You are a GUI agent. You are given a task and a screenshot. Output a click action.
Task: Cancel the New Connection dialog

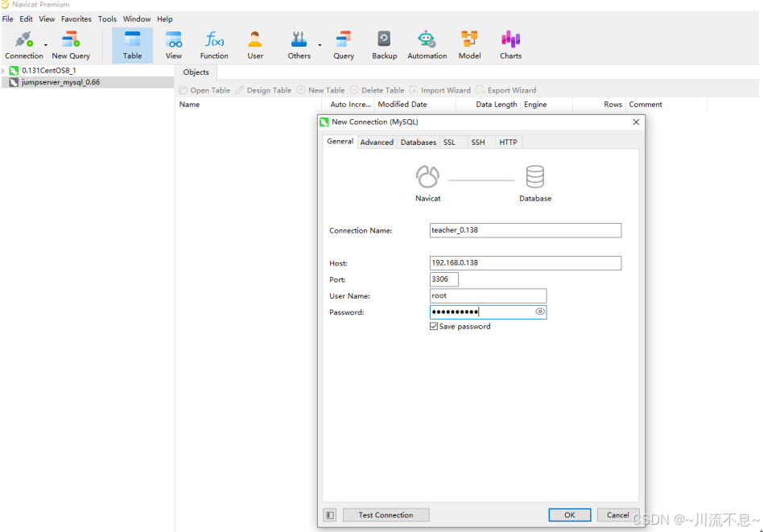click(x=617, y=515)
